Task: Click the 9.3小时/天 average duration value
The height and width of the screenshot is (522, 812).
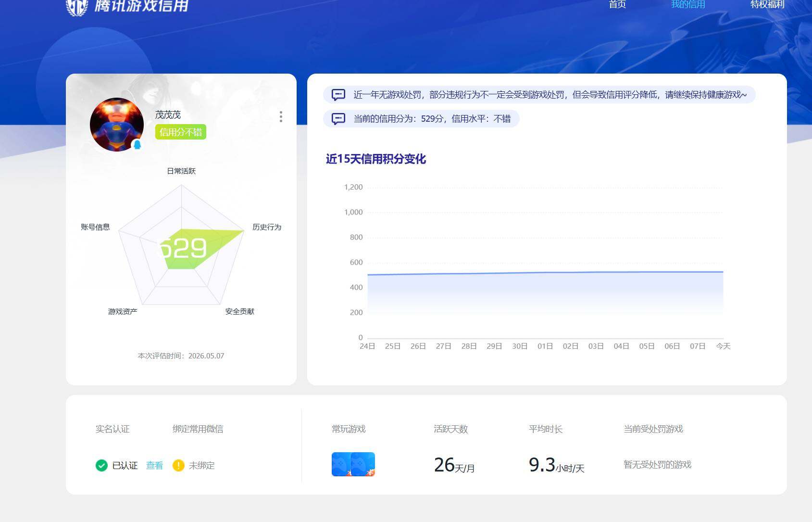Action: (557, 465)
